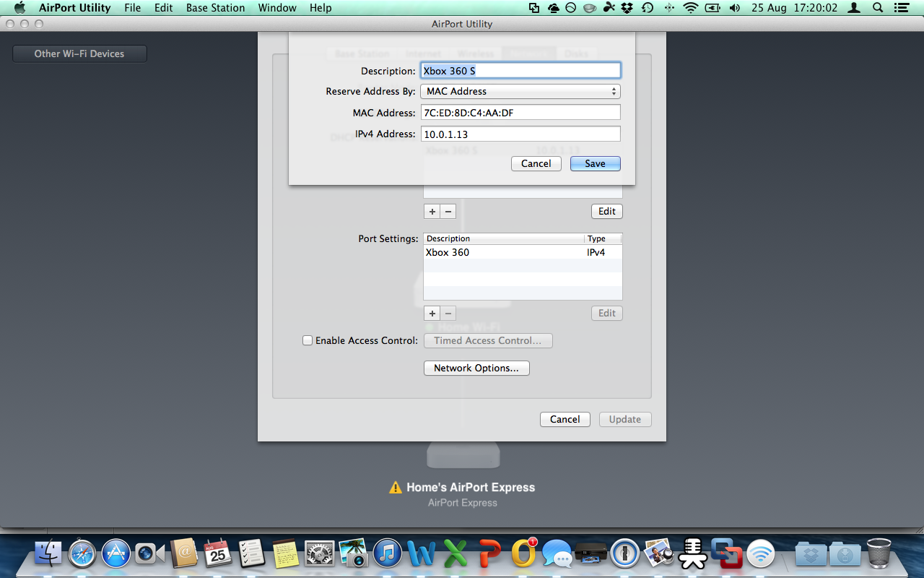Open 1Password from the Dock

click(x=625, y=554)
